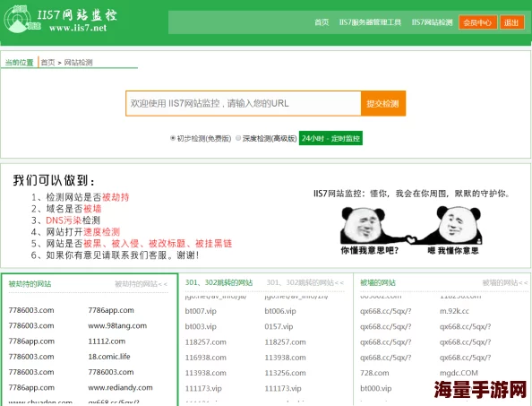Click the red 被黑、被入侵、被改标题、被挂黑链 text
This screenshot has height=406, width=532.
pyautogui.click(x=158, y=244)
